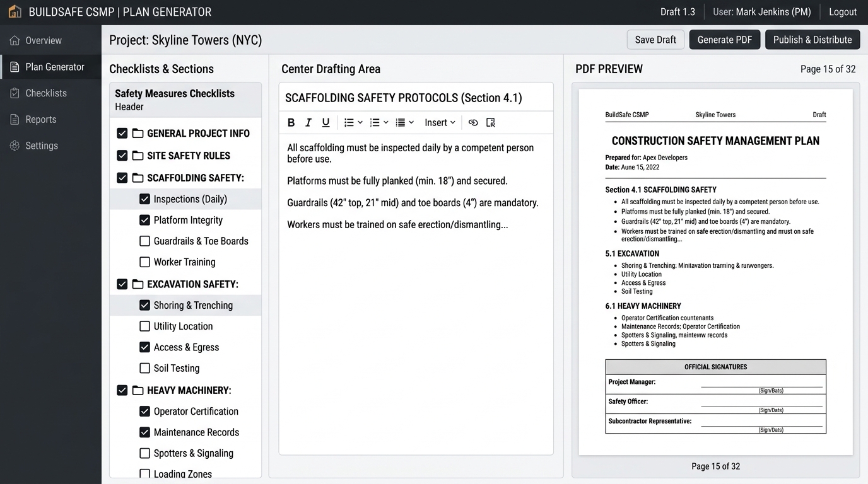868x484 pixels.
Task: Uncheck the Platform Integrity checkbox
Action: 144,220
